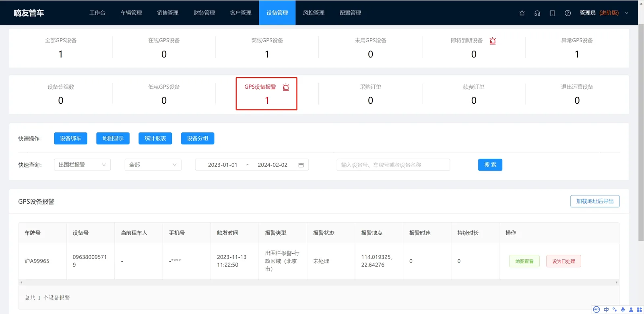
Task: Open the 客户管理 menu
Action: tap(241, 13)
